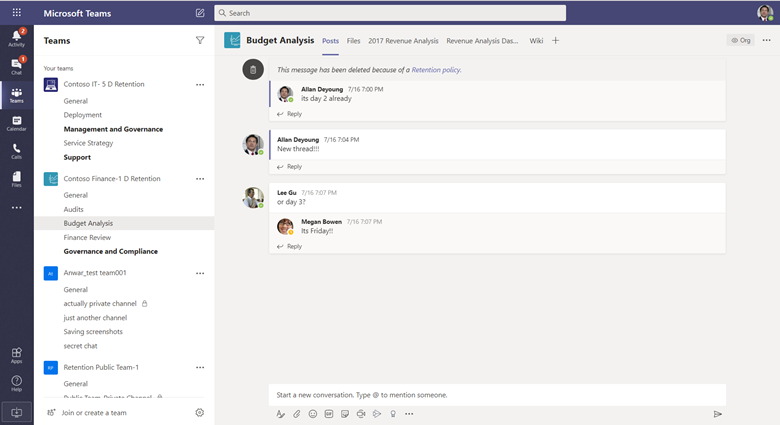Open the app launcher waffle icon
Image resolution: width=780 pixels, height=425 pixels.
(16, 13)
